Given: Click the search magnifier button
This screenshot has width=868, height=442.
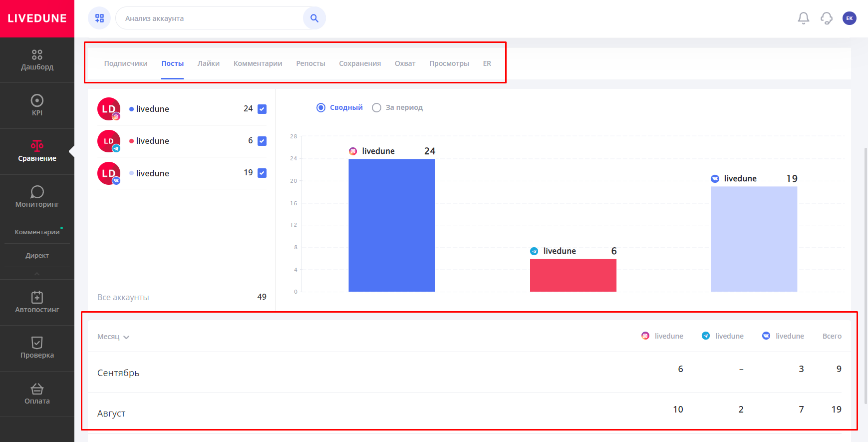Looking at the screenshot, I should click(314, 18).
